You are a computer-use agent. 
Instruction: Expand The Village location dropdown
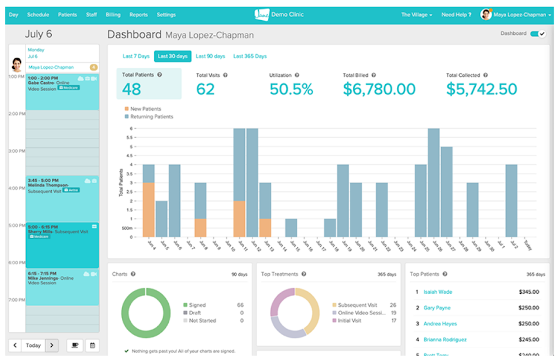click(416, 15)
